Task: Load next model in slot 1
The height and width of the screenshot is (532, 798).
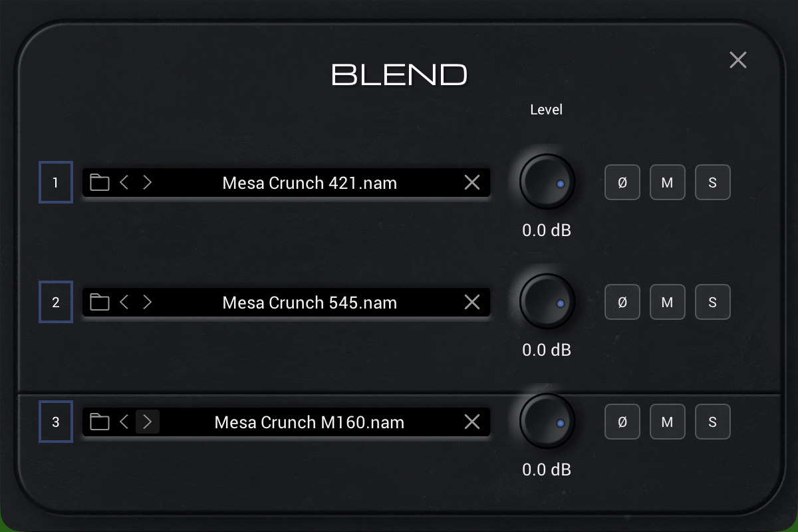Action: tap(148, 182)
